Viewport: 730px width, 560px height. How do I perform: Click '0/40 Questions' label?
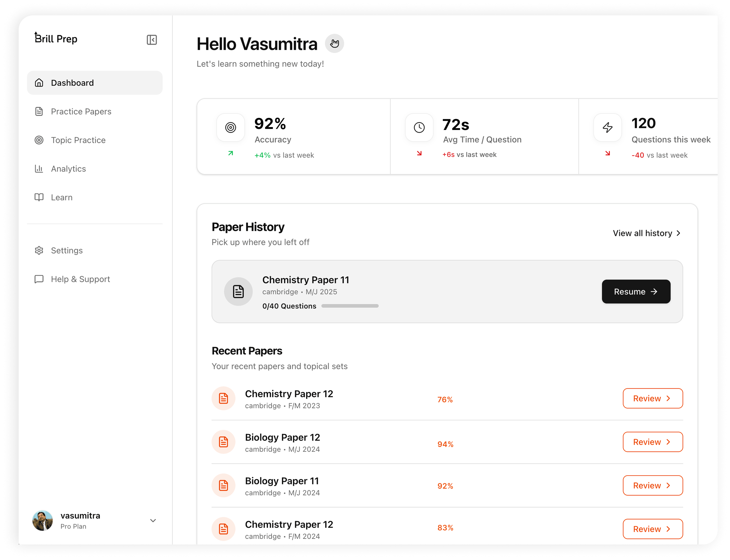pyautogui.click(x=289, y=306)
